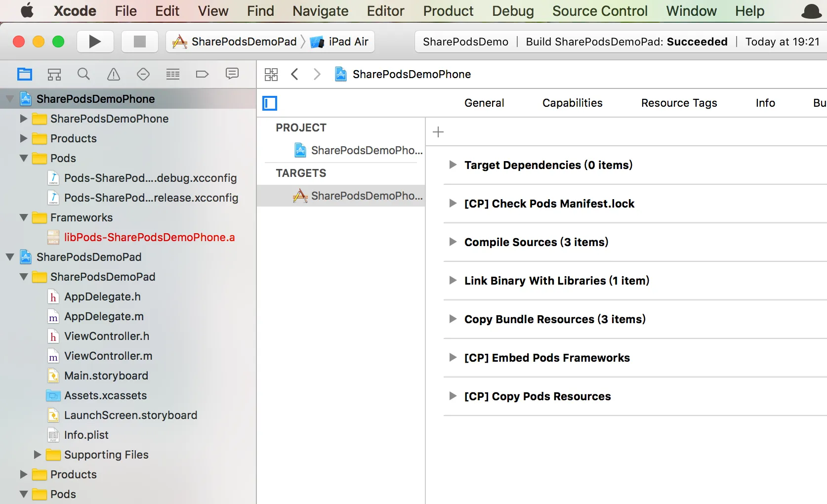Expand Copy Bundle Resources phase
The height and width of the screenshot is (504, 827).
[453, 319]
